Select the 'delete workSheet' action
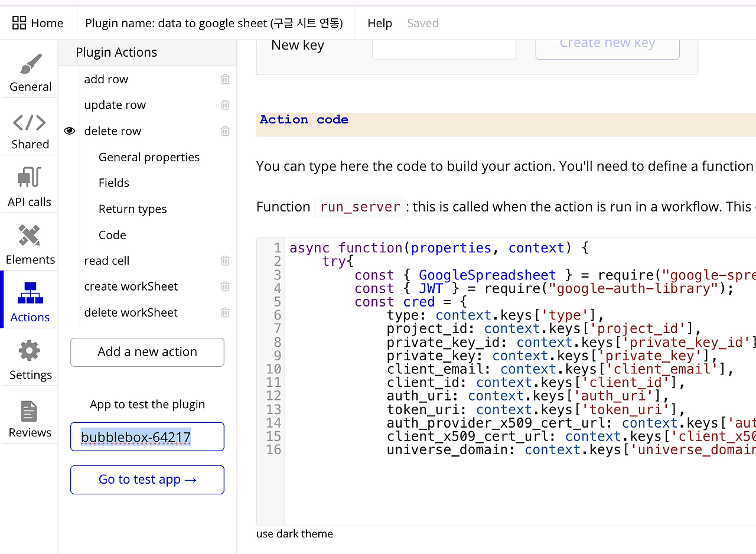Viewport: 756px width, 554px height. click(x=131, y=312)
